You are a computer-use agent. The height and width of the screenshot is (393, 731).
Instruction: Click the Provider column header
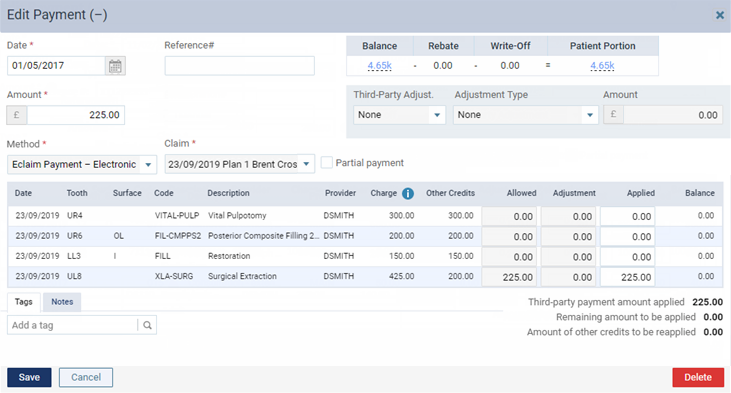[340, 193]
